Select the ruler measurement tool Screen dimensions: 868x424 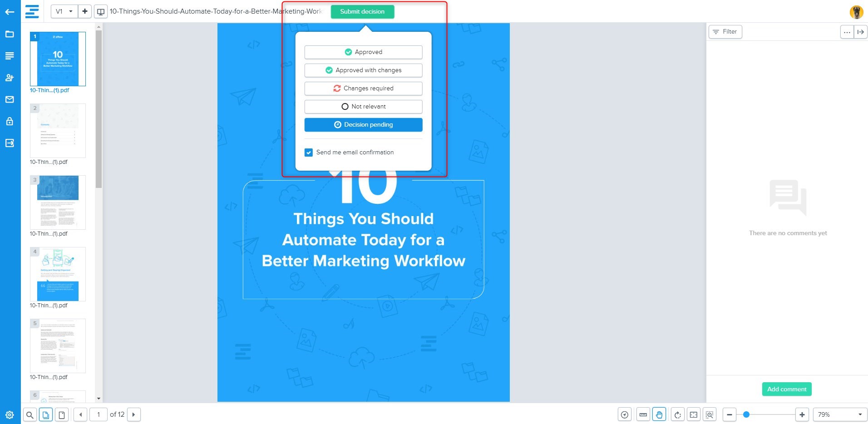[643, 414]
